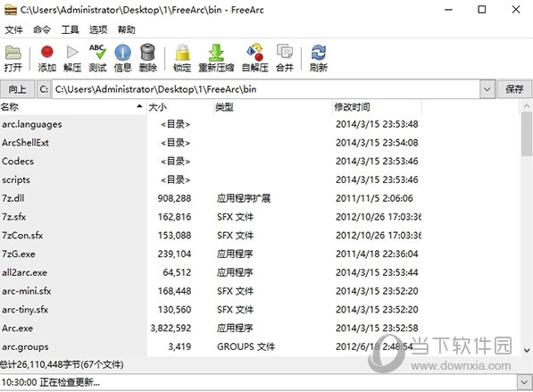This screenshot has width=533, height=392.
Task: Click the file list scroll up arrow
Action: click(527, 106)
